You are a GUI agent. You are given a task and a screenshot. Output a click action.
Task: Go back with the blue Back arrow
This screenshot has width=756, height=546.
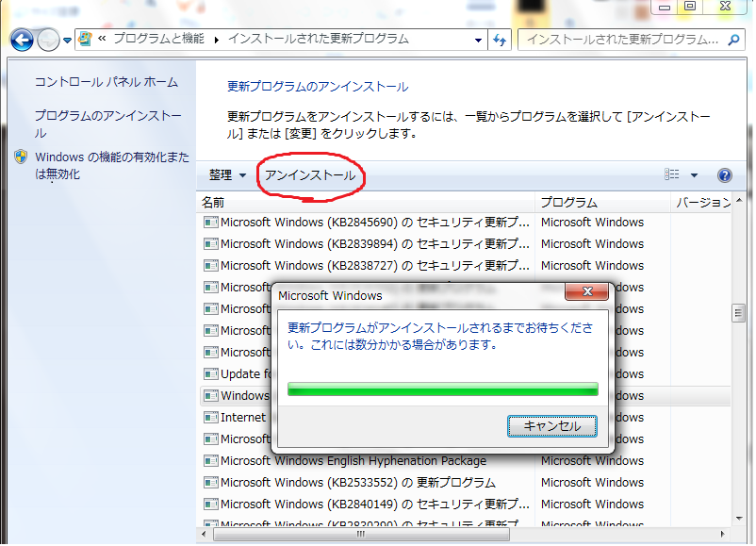(x=23, y=40)
